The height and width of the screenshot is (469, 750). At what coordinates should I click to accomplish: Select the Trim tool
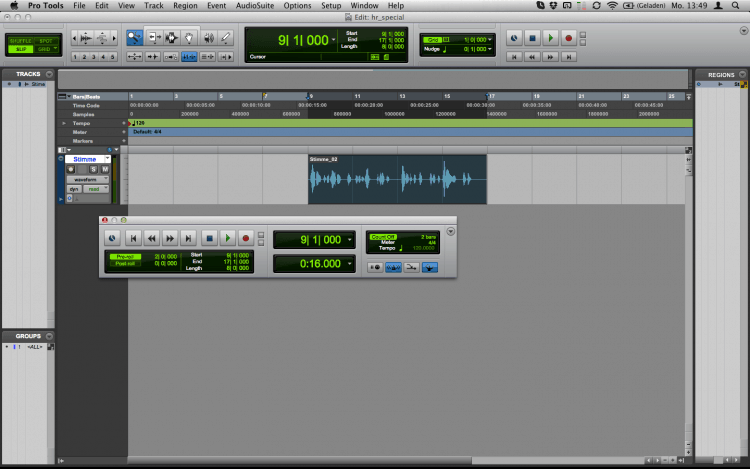click(x=154, y=38)
